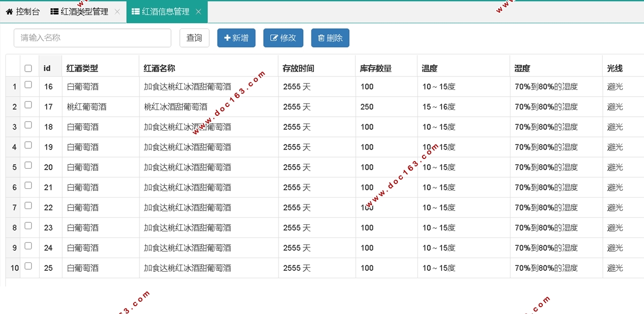
Task: Click the 修改 edit button
Action: (x=283, y=38)
